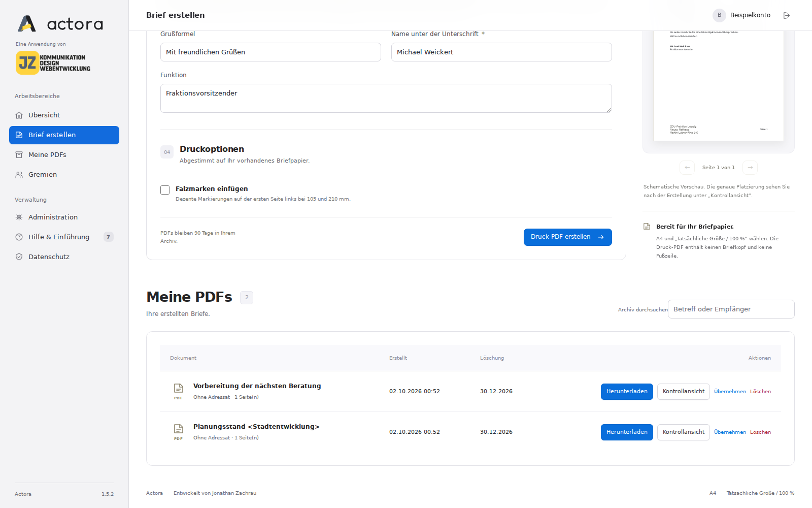Click the logout icon in the header
This screenshot has height=508, width=812.
tap(787, 15)
